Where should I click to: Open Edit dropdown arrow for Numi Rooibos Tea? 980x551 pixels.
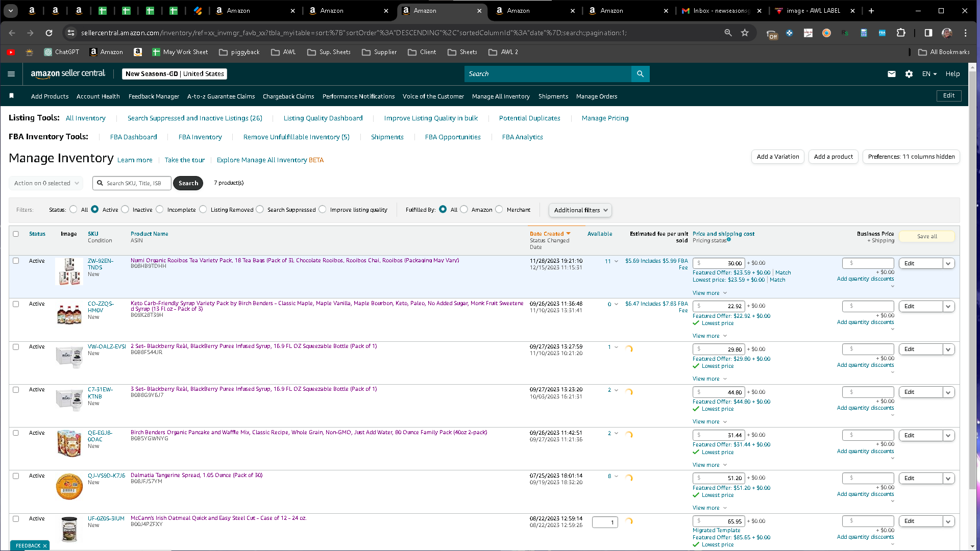pos(948,264)
